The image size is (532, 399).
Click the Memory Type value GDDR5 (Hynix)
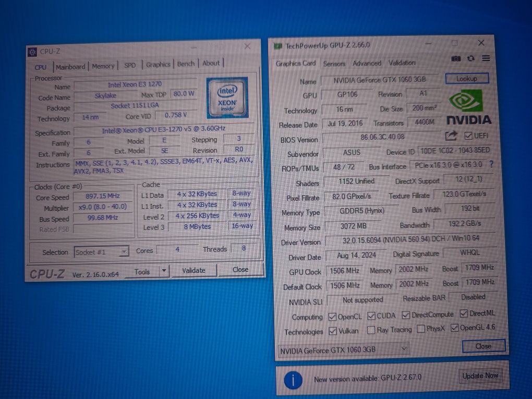pos(361,211)
